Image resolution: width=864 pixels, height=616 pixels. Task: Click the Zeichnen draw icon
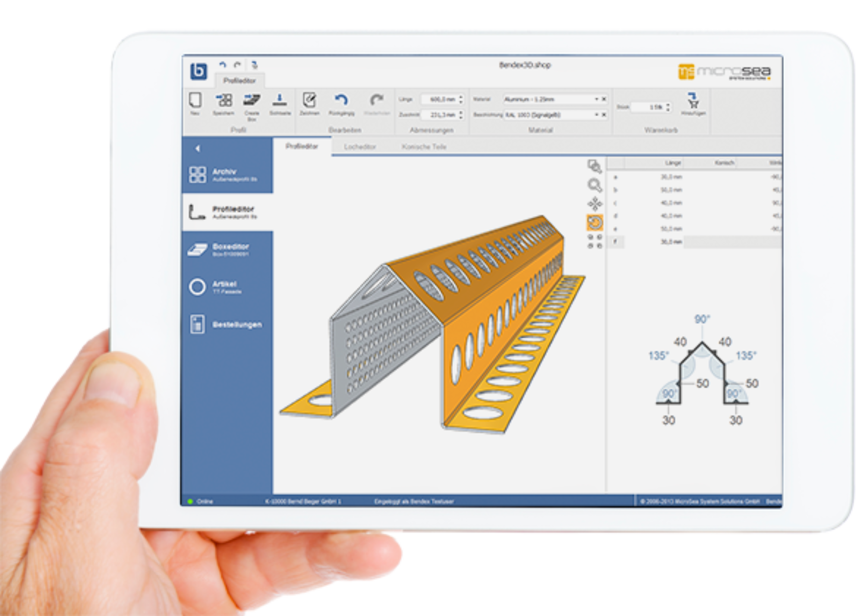[309, 101]
